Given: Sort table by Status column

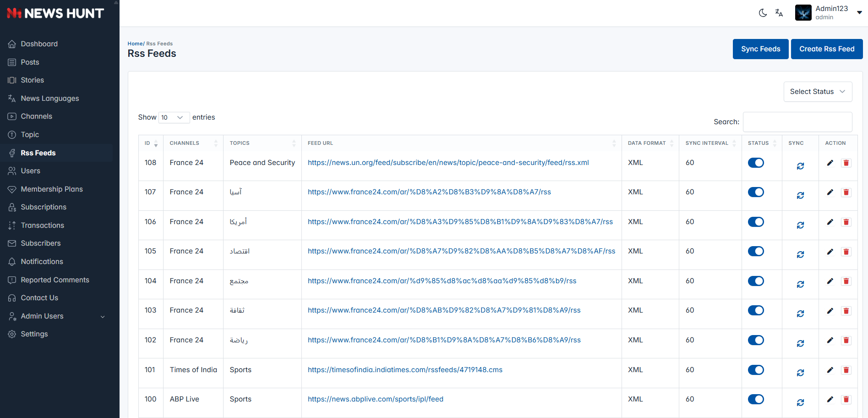Looking at the screenshot, I should pyautogui.click(x=762, y=143).
